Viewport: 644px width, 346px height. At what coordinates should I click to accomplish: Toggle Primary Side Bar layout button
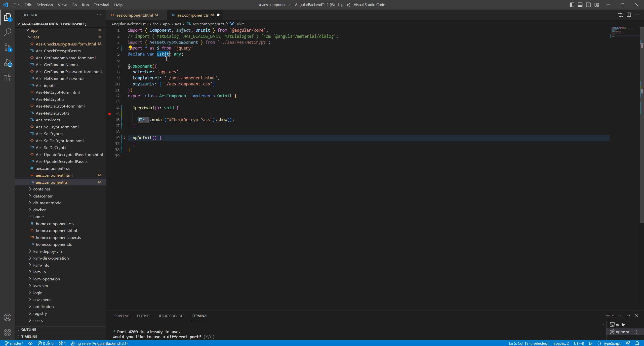click(572, 5)
